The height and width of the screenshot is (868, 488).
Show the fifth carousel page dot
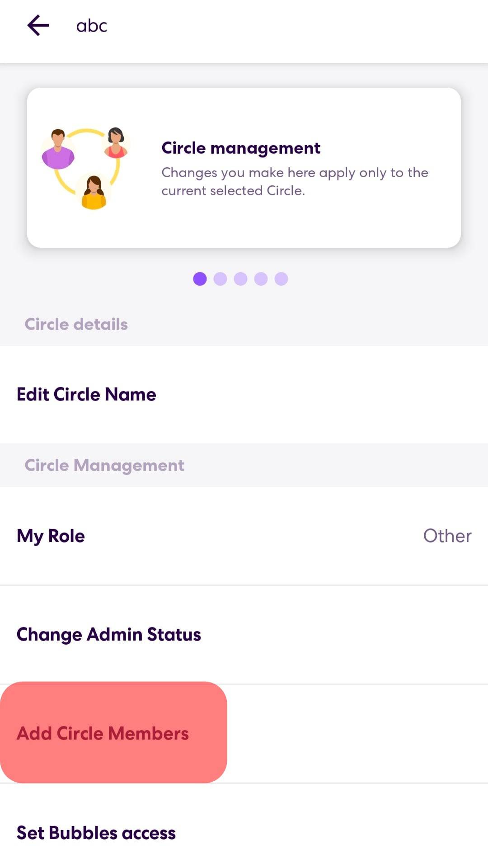(281, 279)
